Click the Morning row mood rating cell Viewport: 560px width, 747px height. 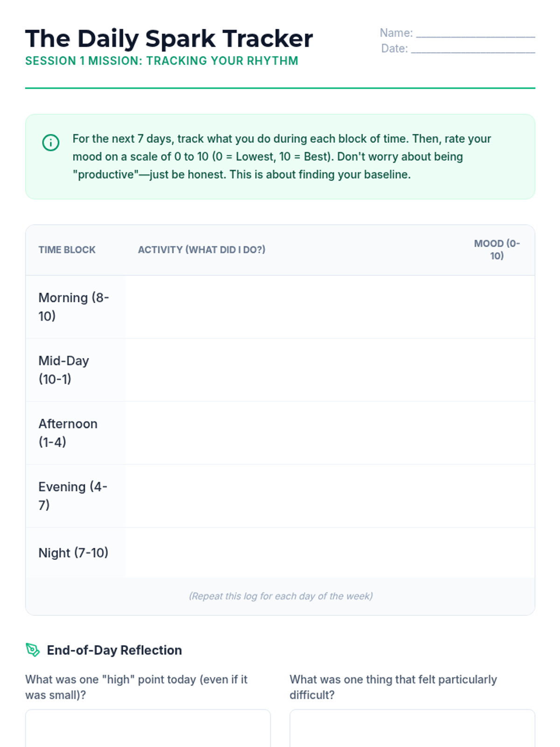click(497, 307)
